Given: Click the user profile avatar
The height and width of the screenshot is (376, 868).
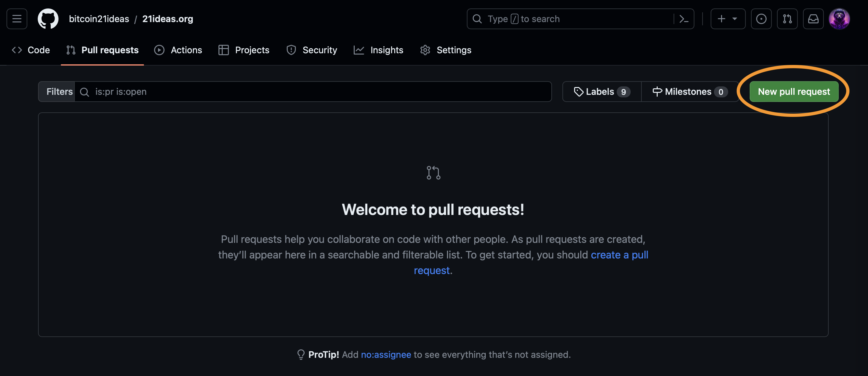Looking at the screenshot, I should tap(839, 19).
